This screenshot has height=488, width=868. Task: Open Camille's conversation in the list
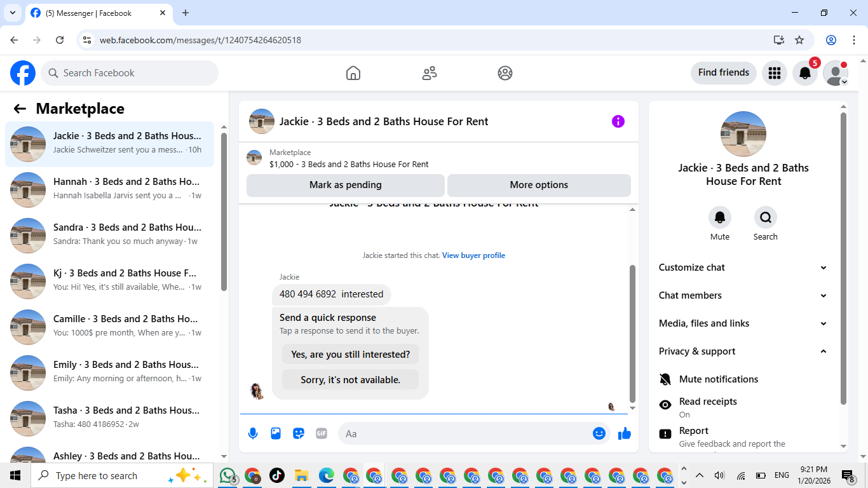pyautogui.click(x=109, y=327)
